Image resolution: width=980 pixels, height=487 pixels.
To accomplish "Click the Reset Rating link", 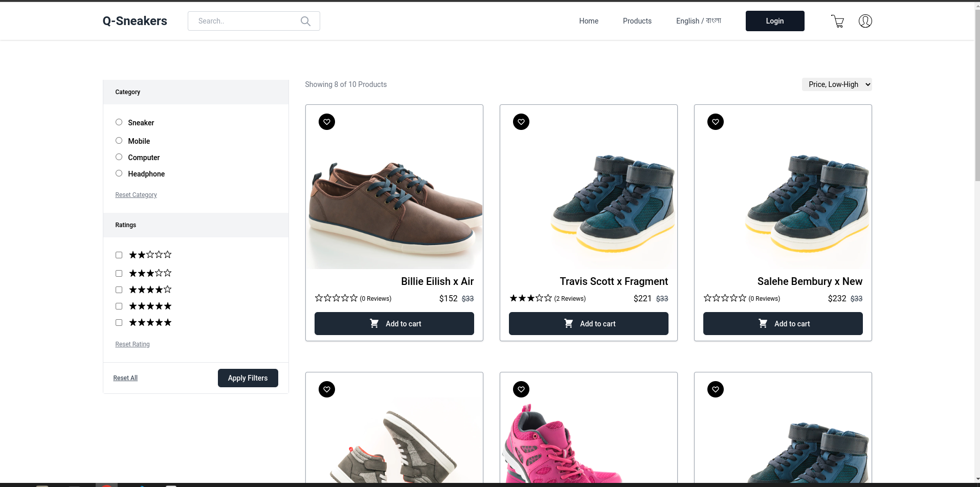I will 132,344.
